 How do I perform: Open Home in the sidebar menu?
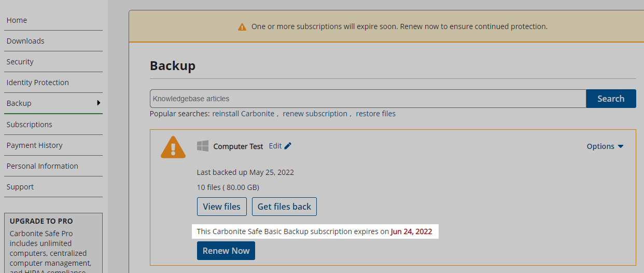coord(17,20)
